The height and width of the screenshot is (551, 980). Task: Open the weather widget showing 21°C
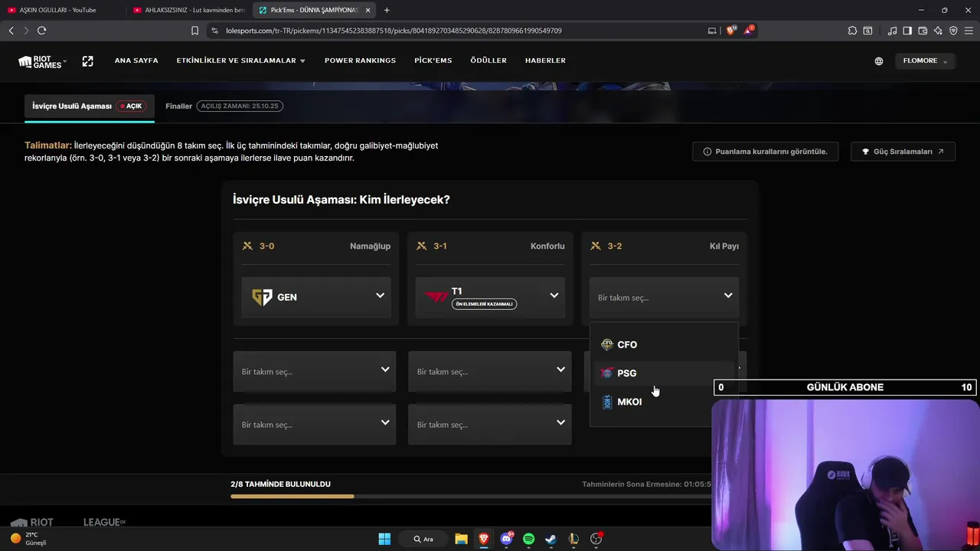27,539
